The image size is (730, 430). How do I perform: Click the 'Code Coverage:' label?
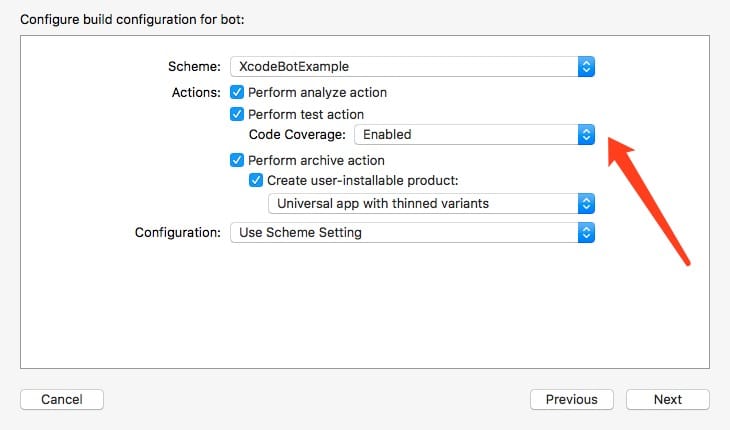297,134
